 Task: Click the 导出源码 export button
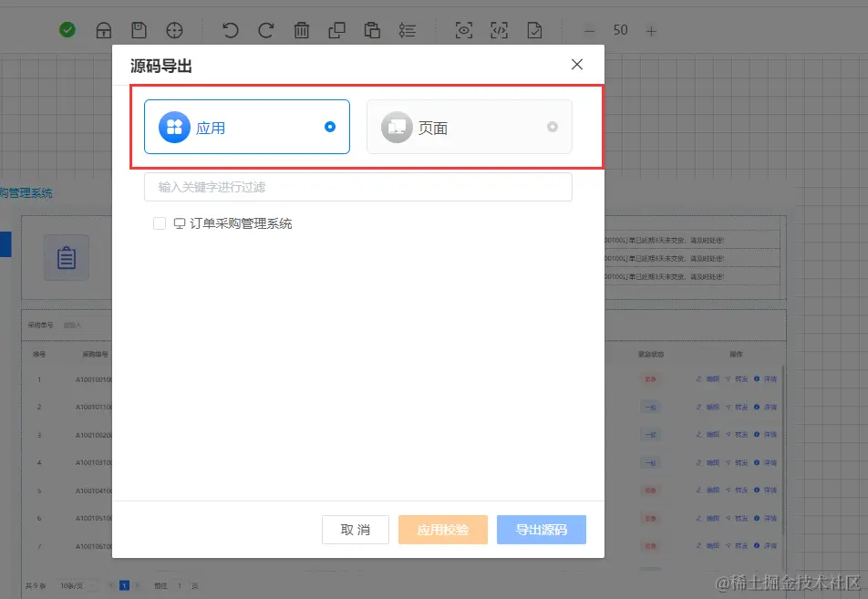[x=542, y=530]
